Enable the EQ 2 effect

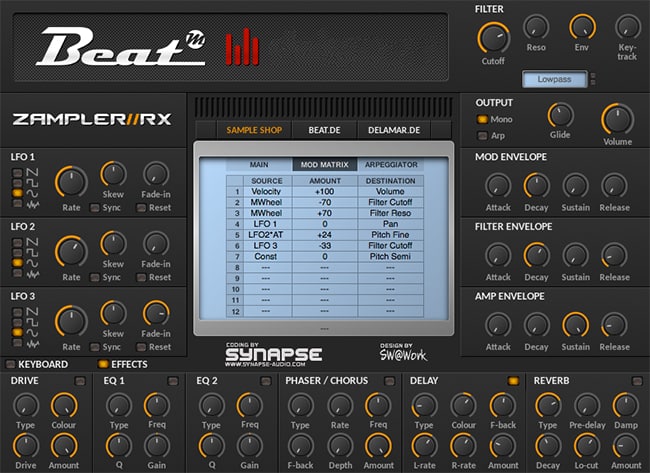point(266,381)
